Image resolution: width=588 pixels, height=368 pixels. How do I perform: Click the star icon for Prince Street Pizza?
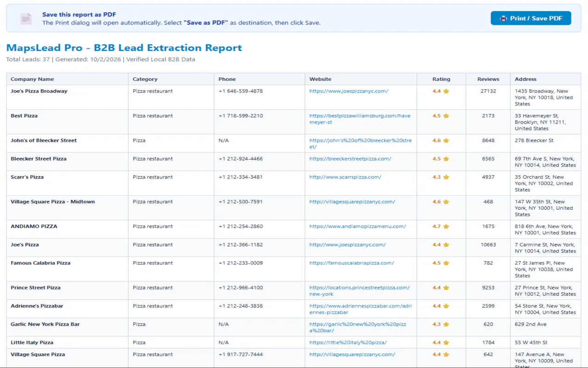[446, 288]
